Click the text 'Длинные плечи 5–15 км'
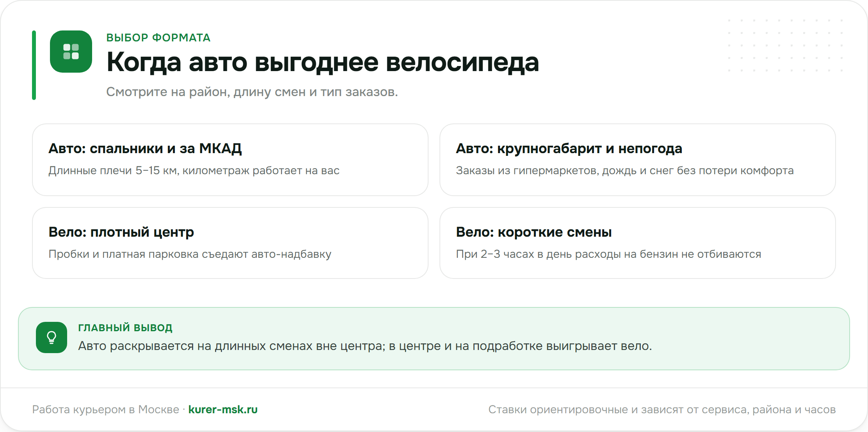The image size is (868, 432). (x=114, y=171)
